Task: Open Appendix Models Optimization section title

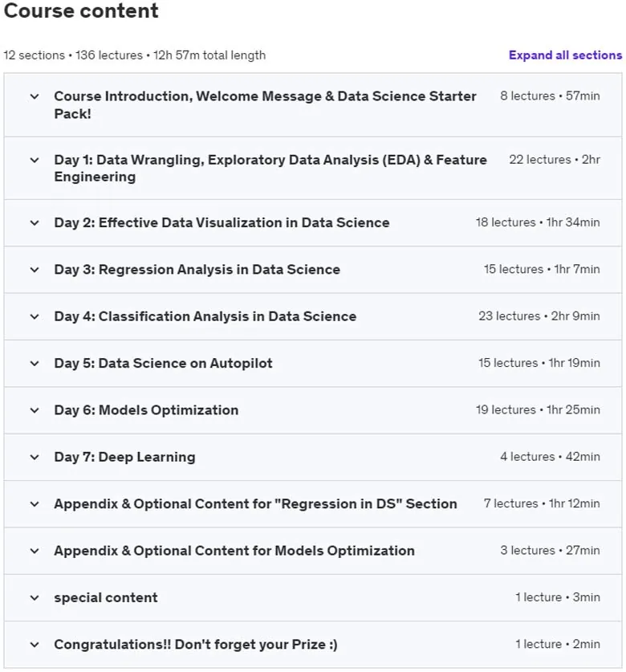Action: pos(234,551)
